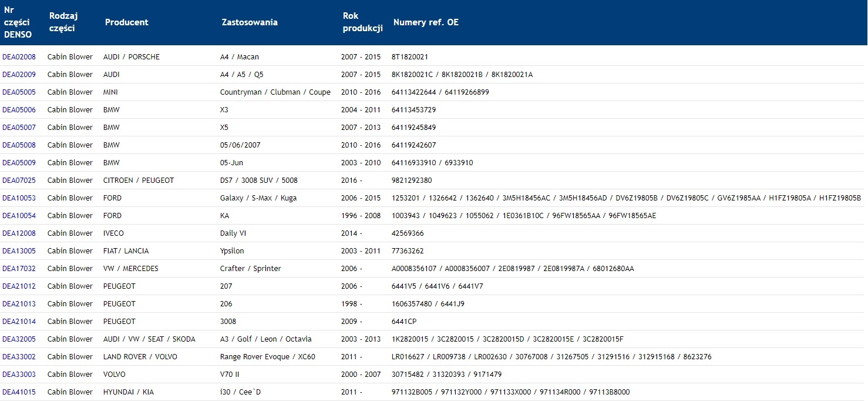The width and height of the screenshot is (868, 401).
Task: Open the DEA33002 Land Rover/Volvo link
Action: 19,357
